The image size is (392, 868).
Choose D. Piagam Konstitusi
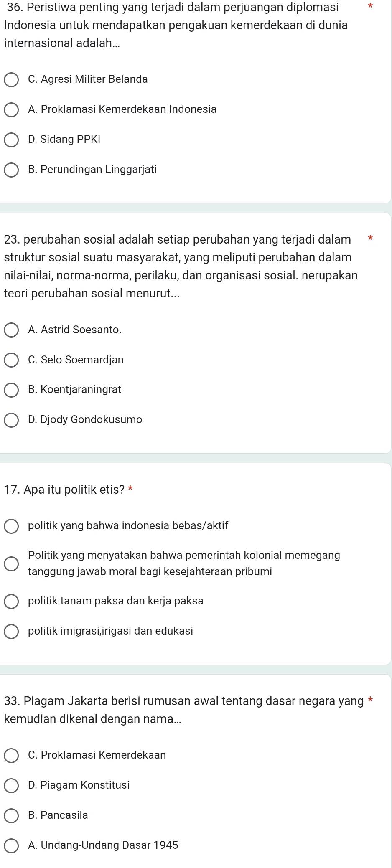(11, 786)
